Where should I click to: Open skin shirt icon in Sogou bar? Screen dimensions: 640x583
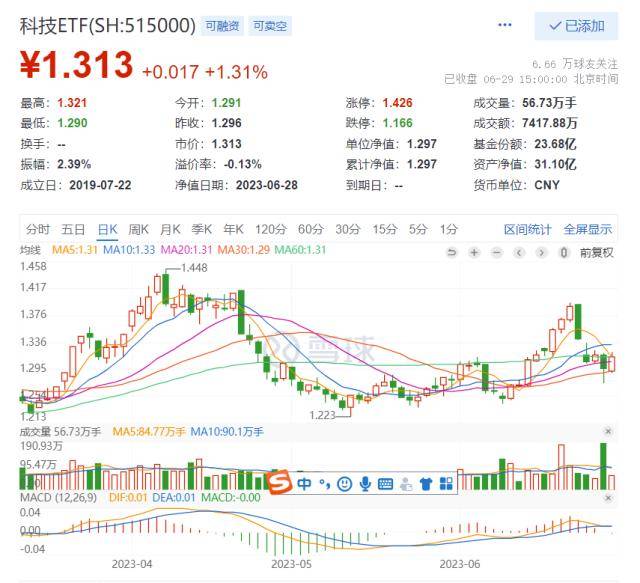click(x=426, y=484)
